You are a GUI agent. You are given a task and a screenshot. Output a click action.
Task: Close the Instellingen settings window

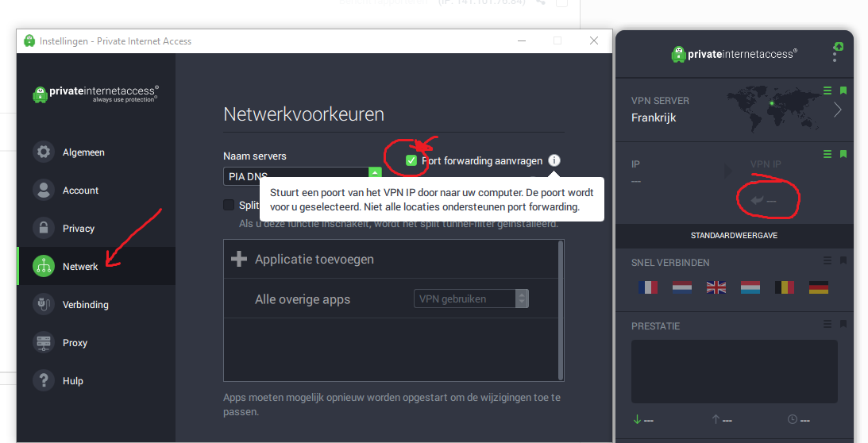coord(594,41)
